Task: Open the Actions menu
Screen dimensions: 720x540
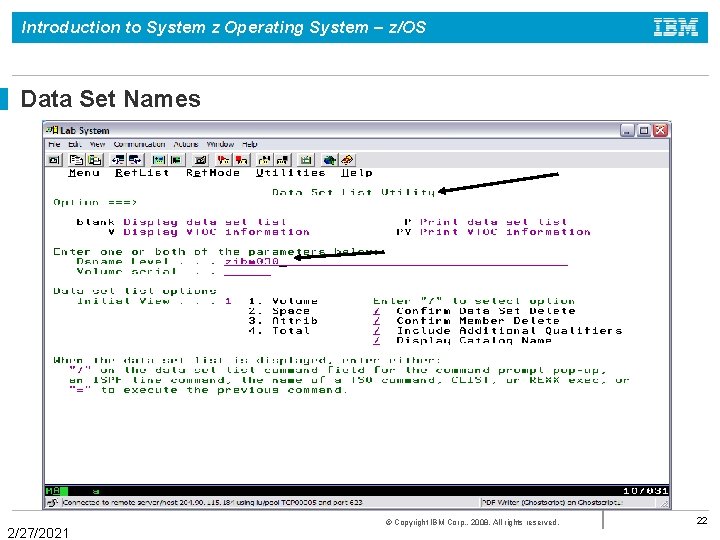Action: (186, 144)
